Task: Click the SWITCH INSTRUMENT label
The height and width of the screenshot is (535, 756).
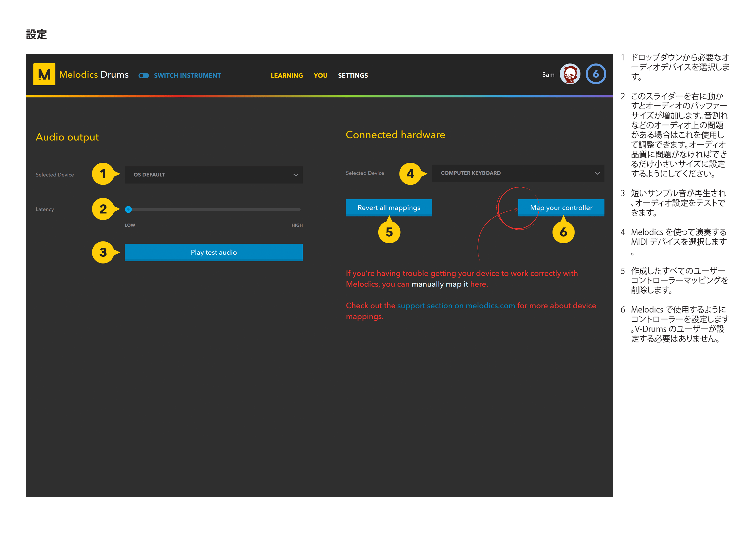Action: pos(187,75)
